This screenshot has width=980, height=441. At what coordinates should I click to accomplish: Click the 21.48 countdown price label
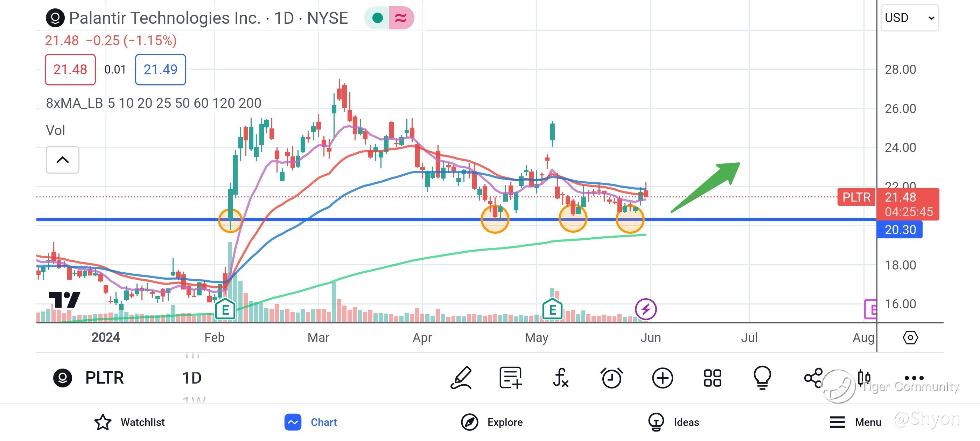click(908, 204)
